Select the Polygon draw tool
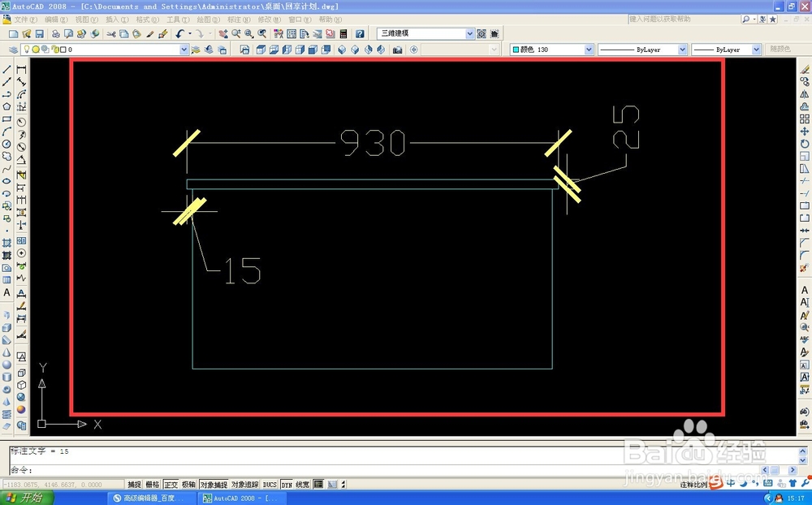 (6, 106)
